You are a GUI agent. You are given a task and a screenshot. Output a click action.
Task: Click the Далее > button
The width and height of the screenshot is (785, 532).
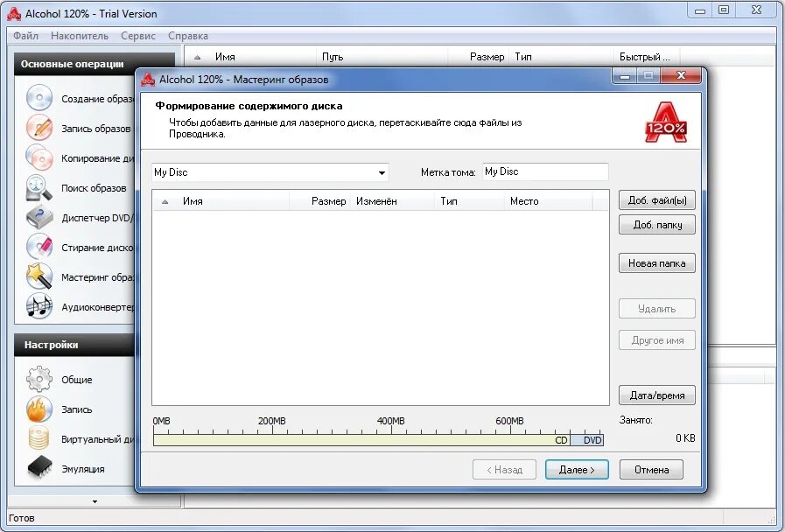[577, 470]
